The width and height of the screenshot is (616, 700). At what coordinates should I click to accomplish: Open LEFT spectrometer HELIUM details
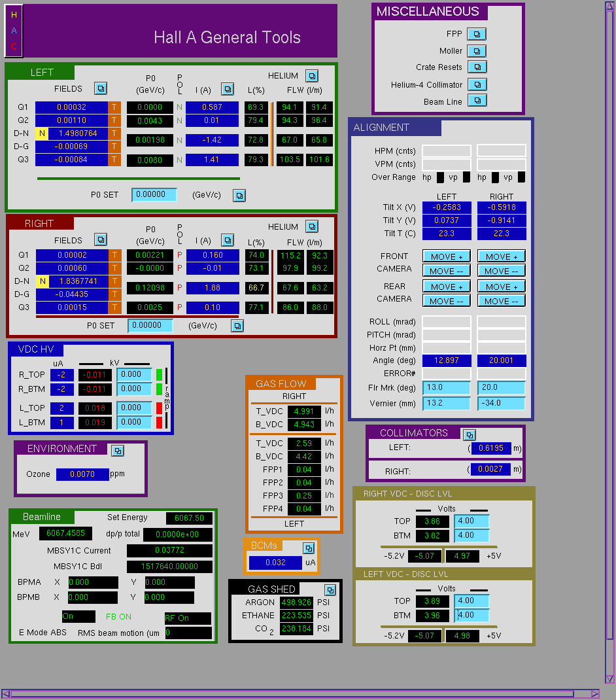click(312, 76)
